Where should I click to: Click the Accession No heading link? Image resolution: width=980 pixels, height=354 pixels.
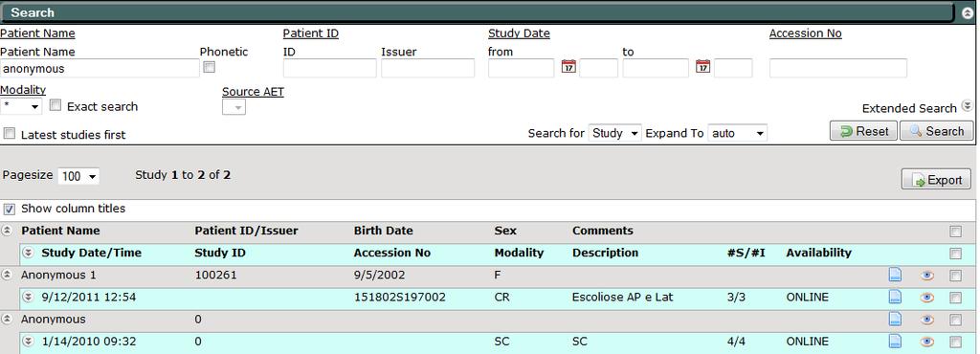(x=805, y=33)
